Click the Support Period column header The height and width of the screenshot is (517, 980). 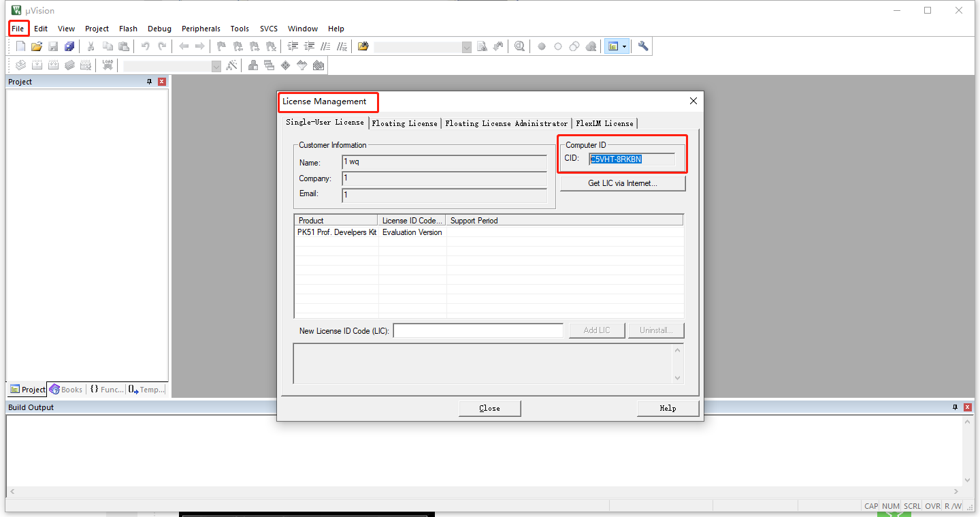click(564, 220)
